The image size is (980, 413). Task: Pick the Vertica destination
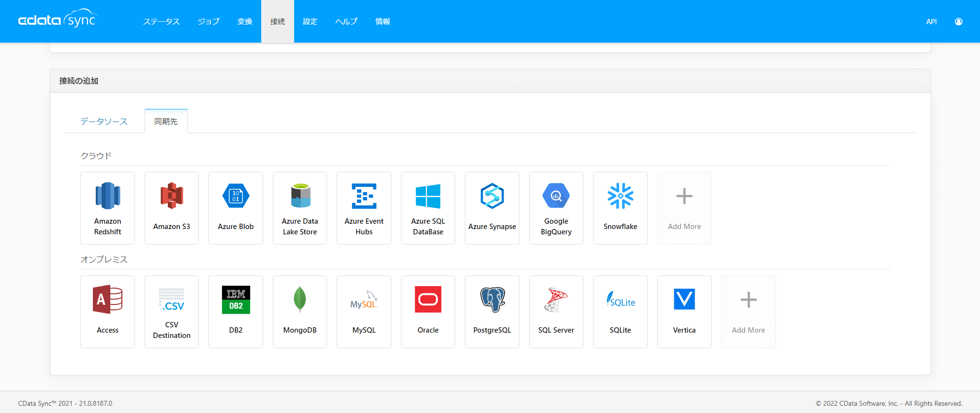[x=684, y=312]
